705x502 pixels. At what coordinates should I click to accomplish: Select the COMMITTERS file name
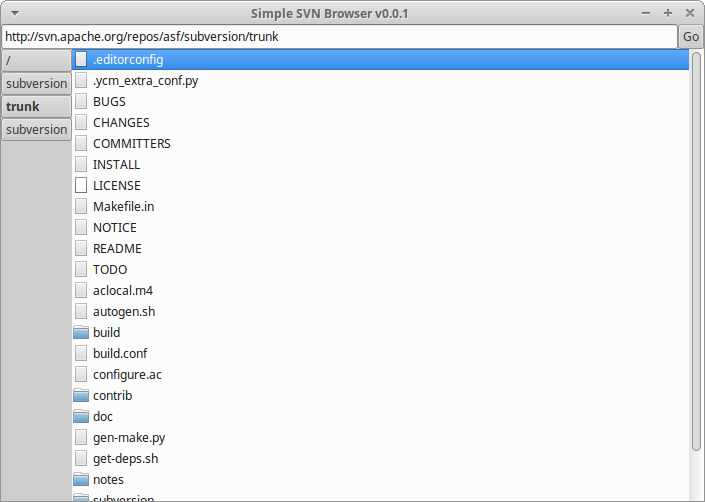(x=132, y=143)
